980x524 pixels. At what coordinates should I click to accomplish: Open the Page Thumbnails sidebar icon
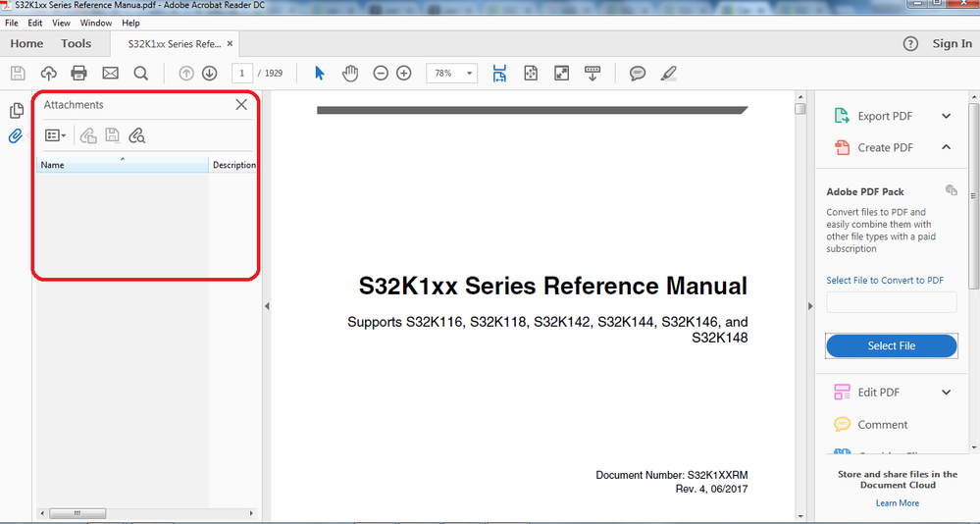(x=17, y=111)
